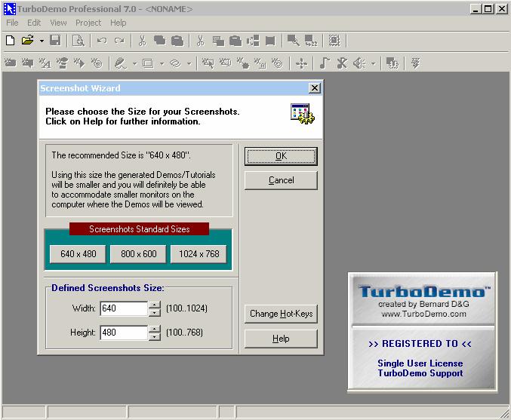This screenshot has width=511, height=420.
Task: Click the Help button in wizard
Action: pyautogui.click(x=281, y=339)
